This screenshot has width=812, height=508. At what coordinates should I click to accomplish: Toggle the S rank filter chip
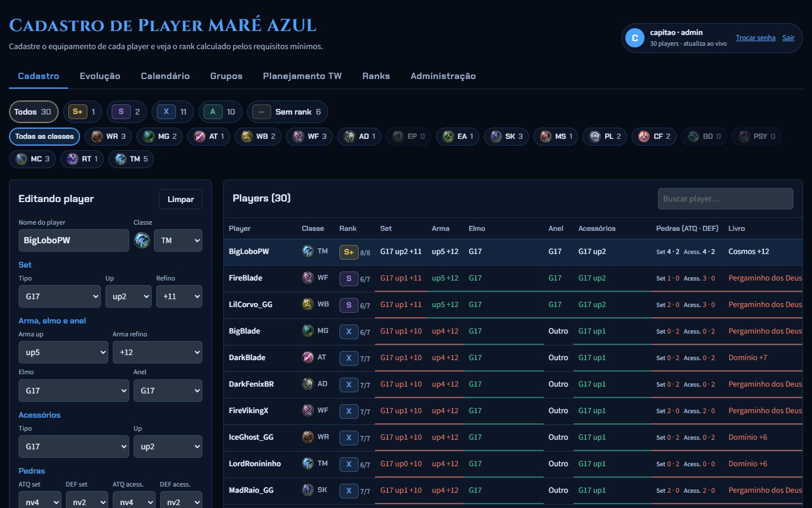(x=127, y=112)
